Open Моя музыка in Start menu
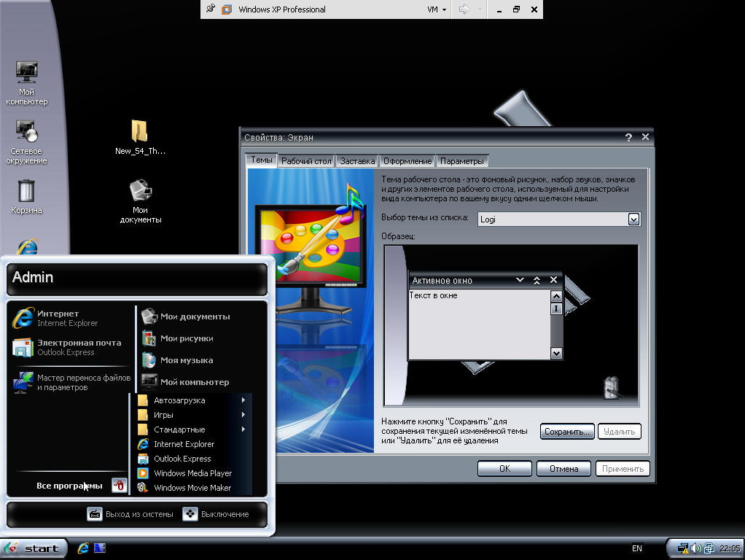 coord(178,360)
